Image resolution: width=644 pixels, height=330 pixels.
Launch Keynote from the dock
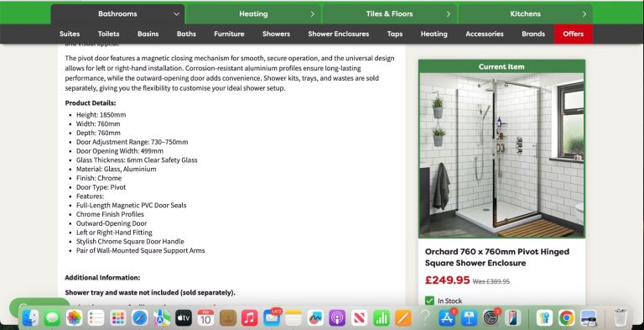469,317
